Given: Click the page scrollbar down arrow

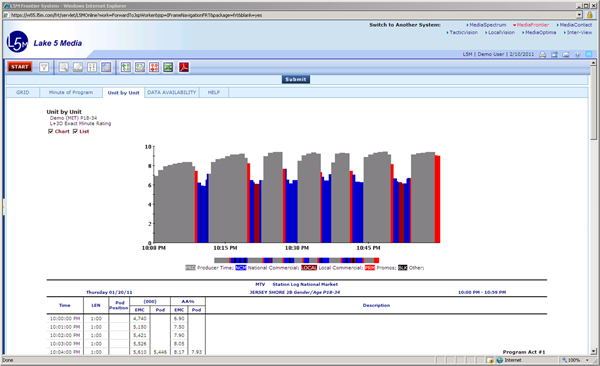Looking at the screenshot, I should pos(593,351).
